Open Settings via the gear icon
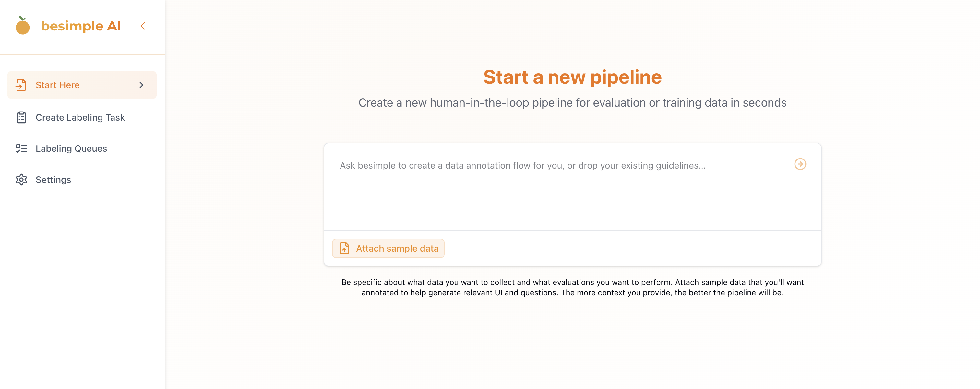The width and height of the screenshot is (980, 389). 21,180
